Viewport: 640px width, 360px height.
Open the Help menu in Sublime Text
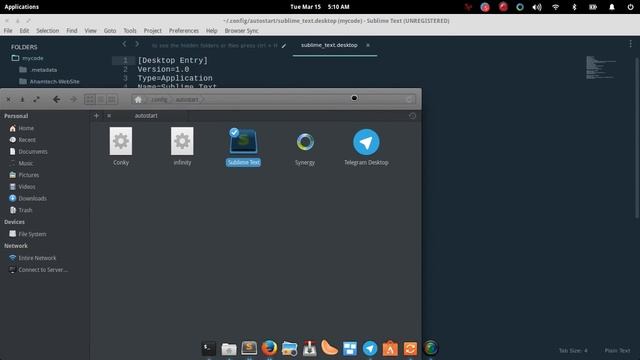211,31
